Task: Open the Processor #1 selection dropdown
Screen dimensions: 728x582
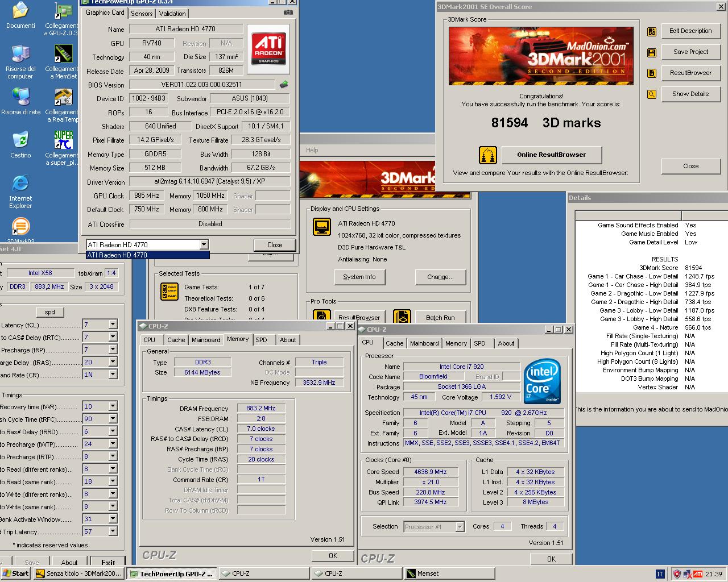Action: pos(460,527)
